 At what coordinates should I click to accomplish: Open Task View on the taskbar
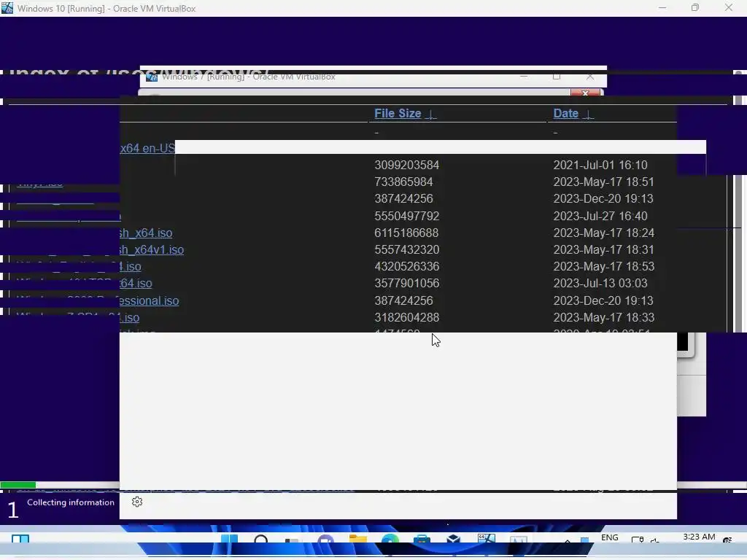tap(292, 540)
